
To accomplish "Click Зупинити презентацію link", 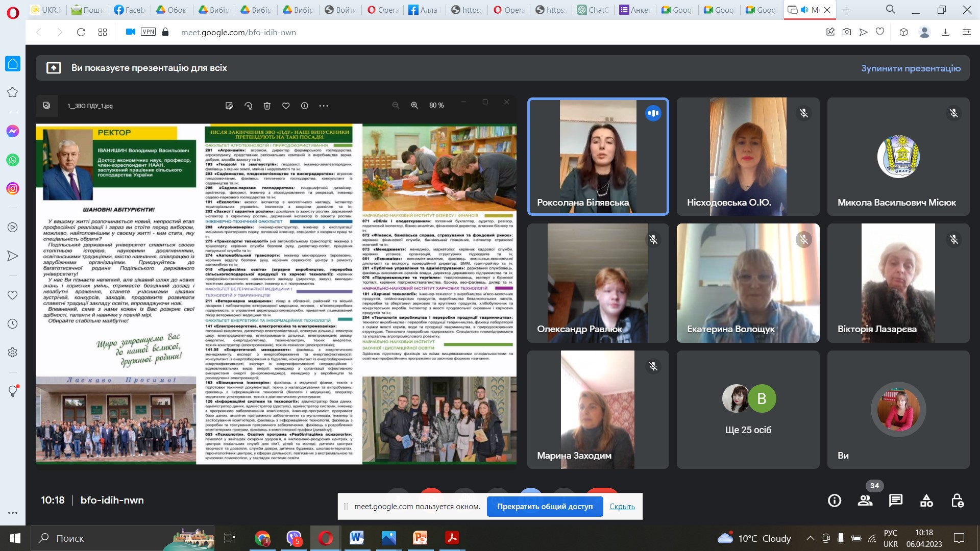I will [x=911, y=68].
